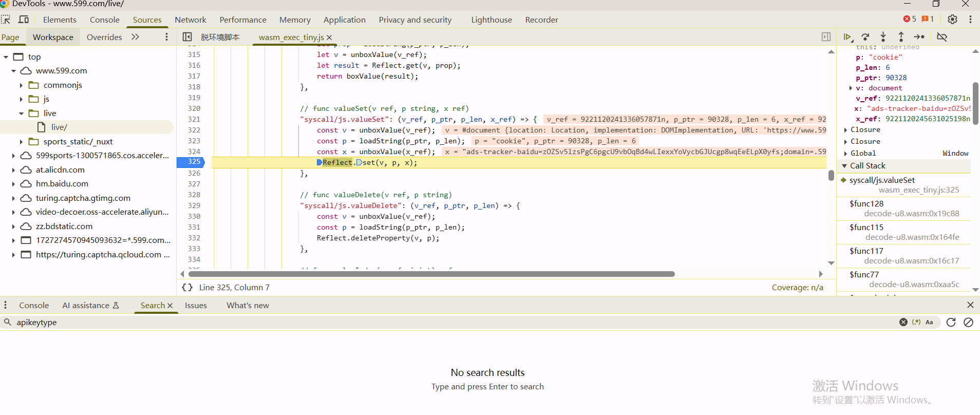The image size is (980, 415).
Task: Enable regular expression search option
Action: coord(916,323)
